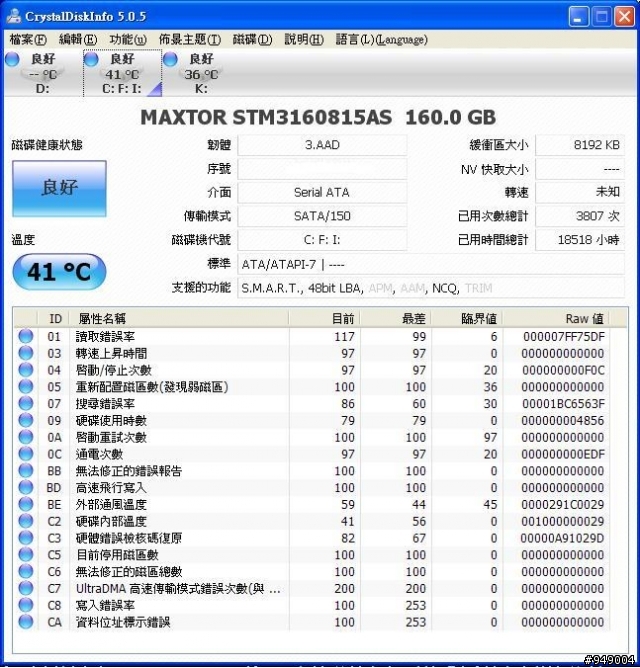Open the 編輯(E) menu
640x668 pixels.
[x=78, y=40]
